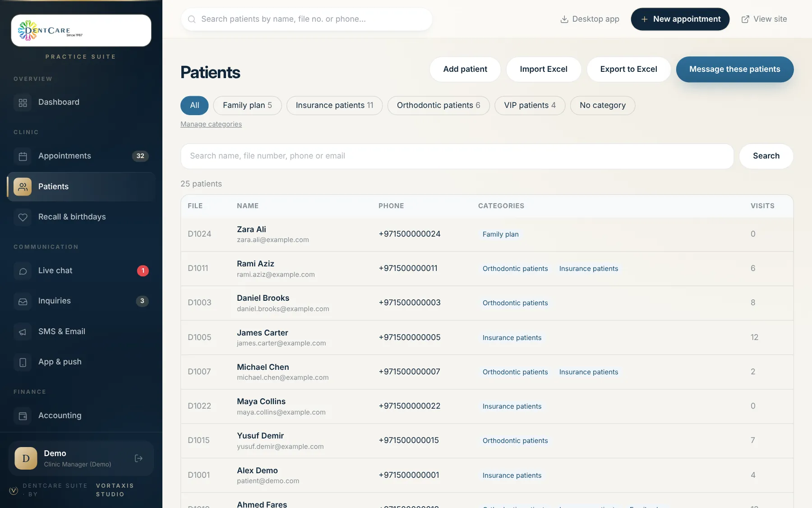Viewport: 812px width, 508px height.
Task: Click the App & push phone icon
Action: point(23,362)
